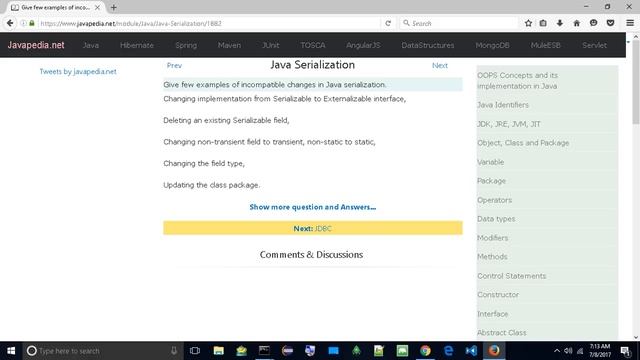Switch to Firefox on the taskbar

click(x=494, y=351)
